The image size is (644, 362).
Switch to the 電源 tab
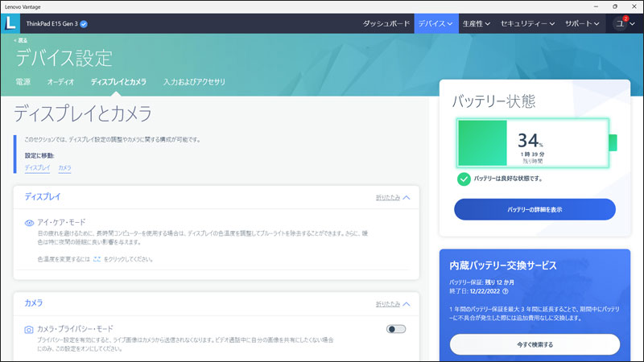(x=23, y=82)
